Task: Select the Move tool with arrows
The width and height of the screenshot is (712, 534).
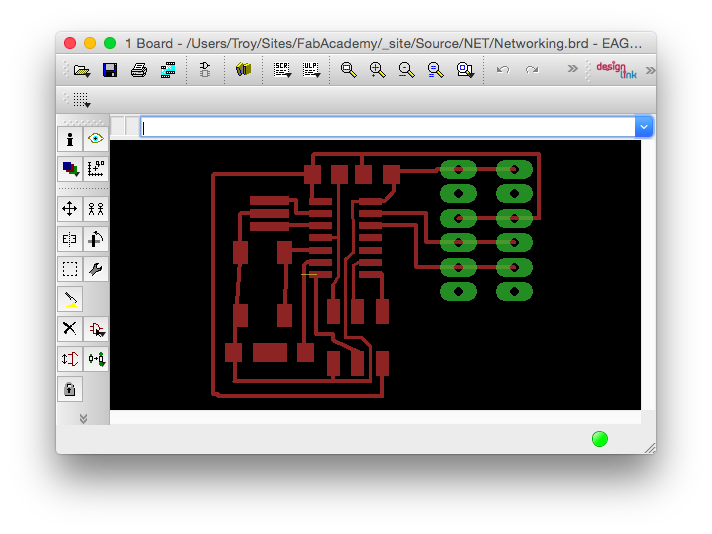Action: [70, 209]
